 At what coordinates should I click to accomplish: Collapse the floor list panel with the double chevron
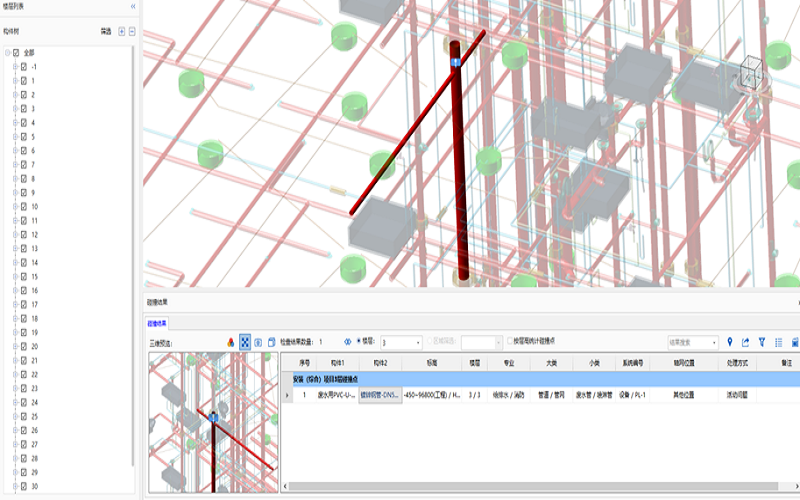pos(133,6)
